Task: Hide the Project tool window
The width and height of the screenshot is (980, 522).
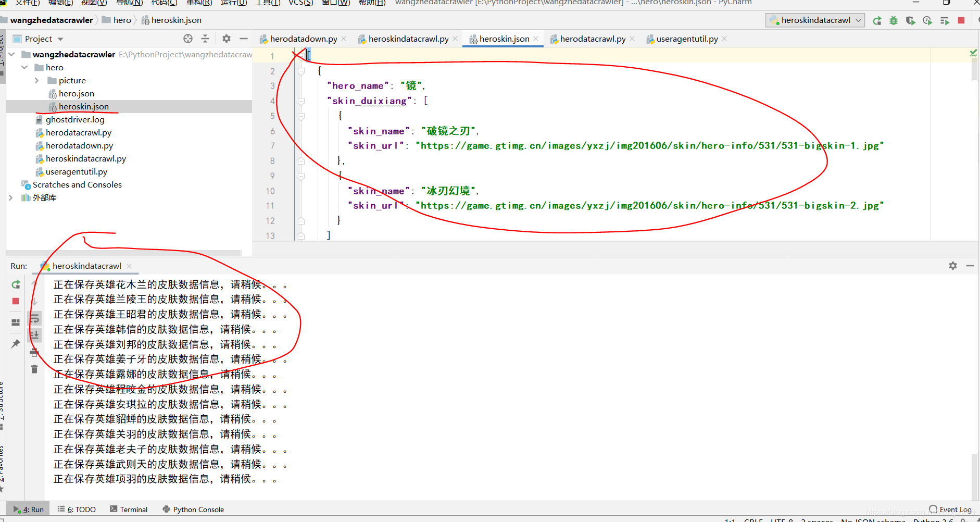Action: (243, 39)
